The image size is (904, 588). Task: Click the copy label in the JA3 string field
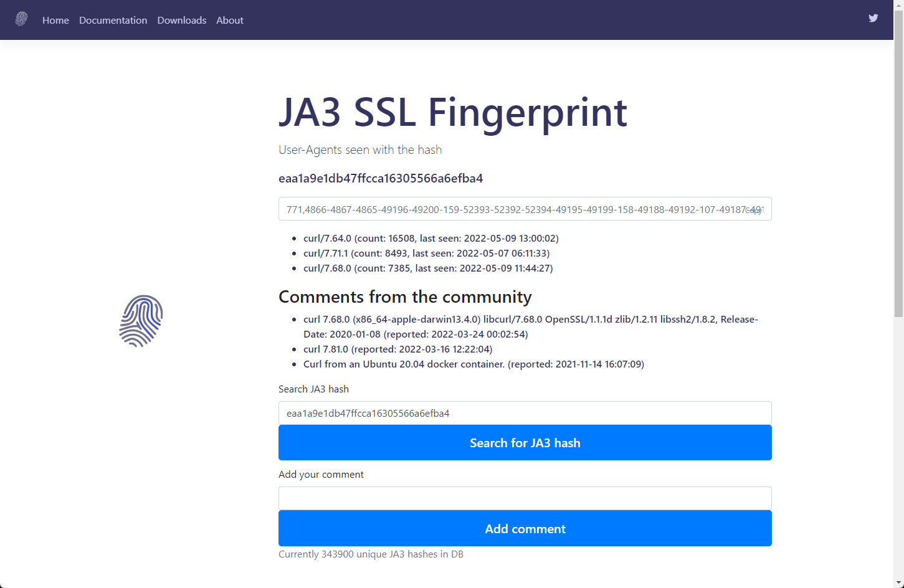click(754, 210)
